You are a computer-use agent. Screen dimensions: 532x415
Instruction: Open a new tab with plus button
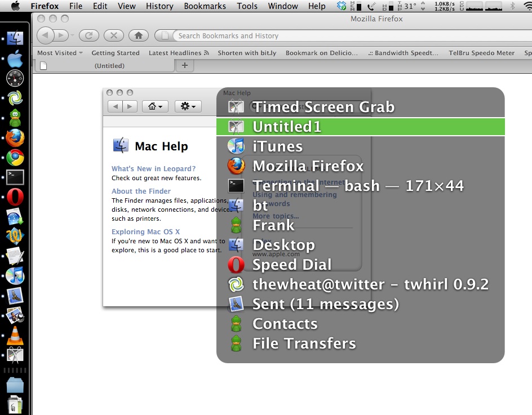(184, 66)
